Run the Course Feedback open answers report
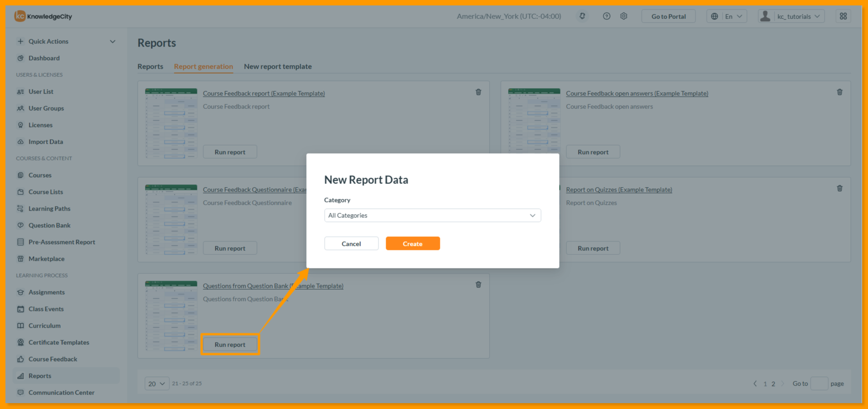 pyautogui.click(x=593, y=152)
